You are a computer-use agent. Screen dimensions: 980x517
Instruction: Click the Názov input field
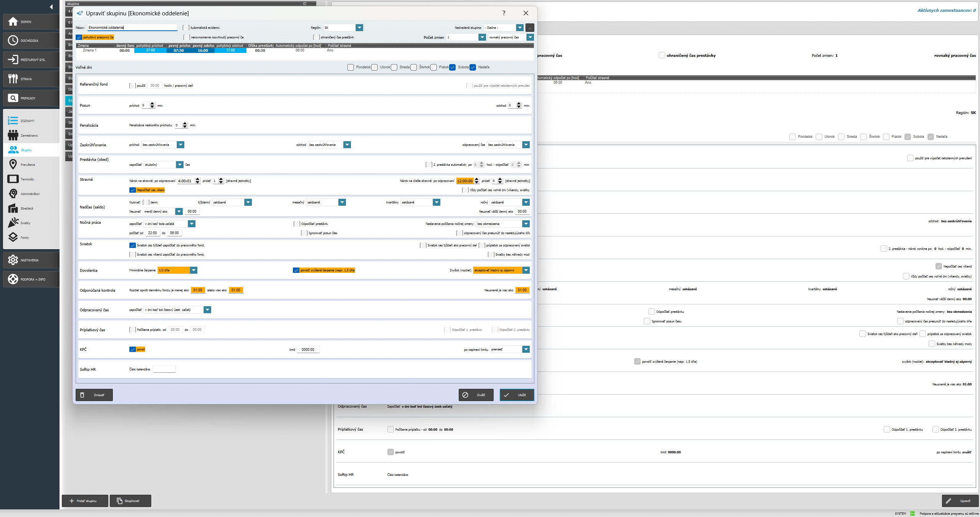pos(132,28)
